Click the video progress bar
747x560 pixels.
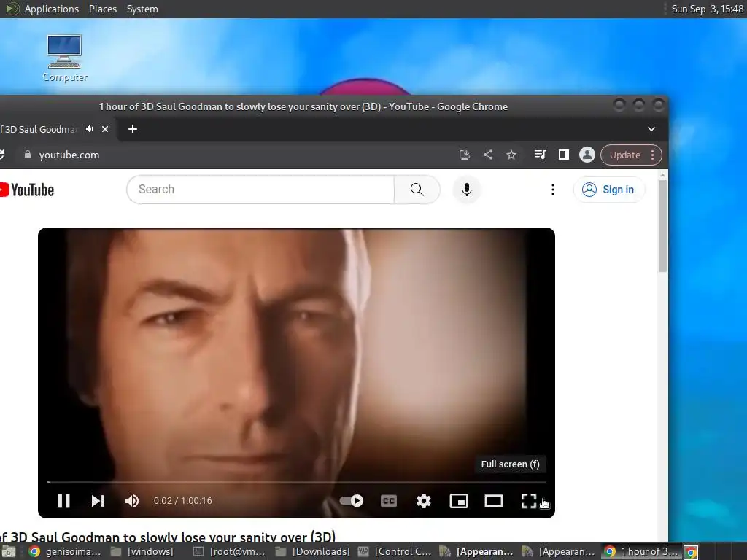click(296, 483)
